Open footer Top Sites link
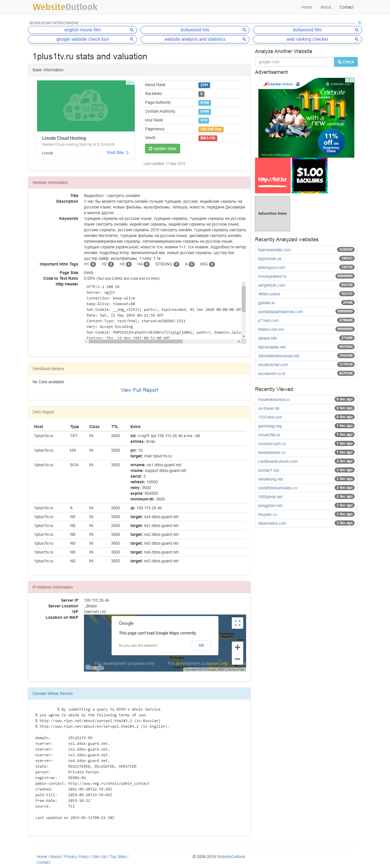This screenshot has width=390, height=868. coord(118,857)
